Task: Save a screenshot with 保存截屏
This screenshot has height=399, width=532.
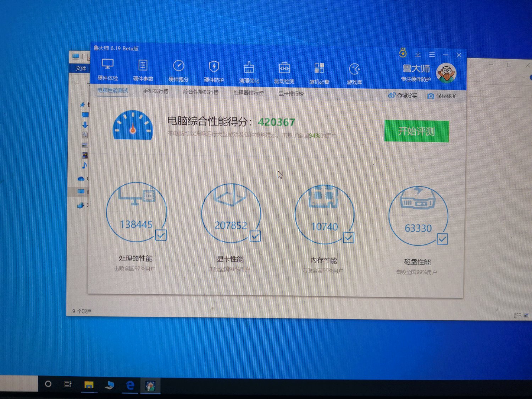Action: [442, 96]
